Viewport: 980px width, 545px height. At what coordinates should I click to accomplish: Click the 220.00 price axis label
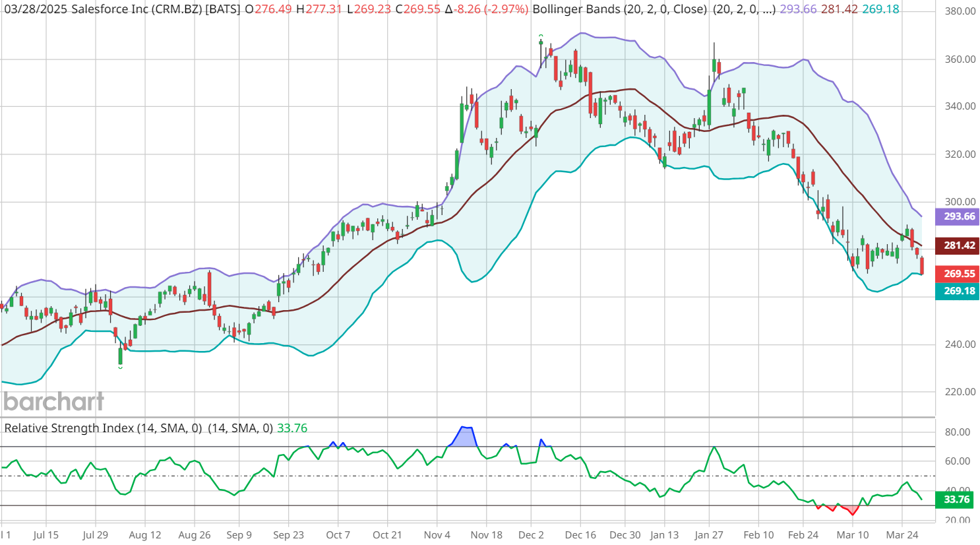(960, 392)
